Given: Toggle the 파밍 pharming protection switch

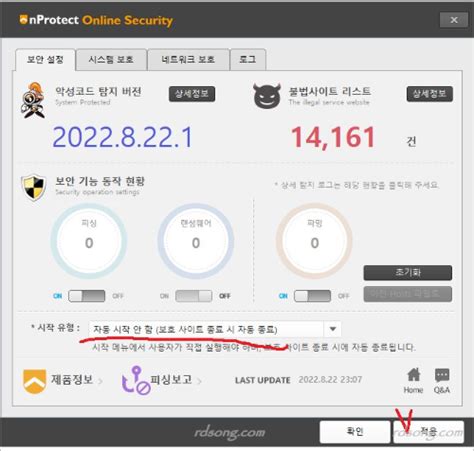Looking at the screenshot, I should coord(312,296).
